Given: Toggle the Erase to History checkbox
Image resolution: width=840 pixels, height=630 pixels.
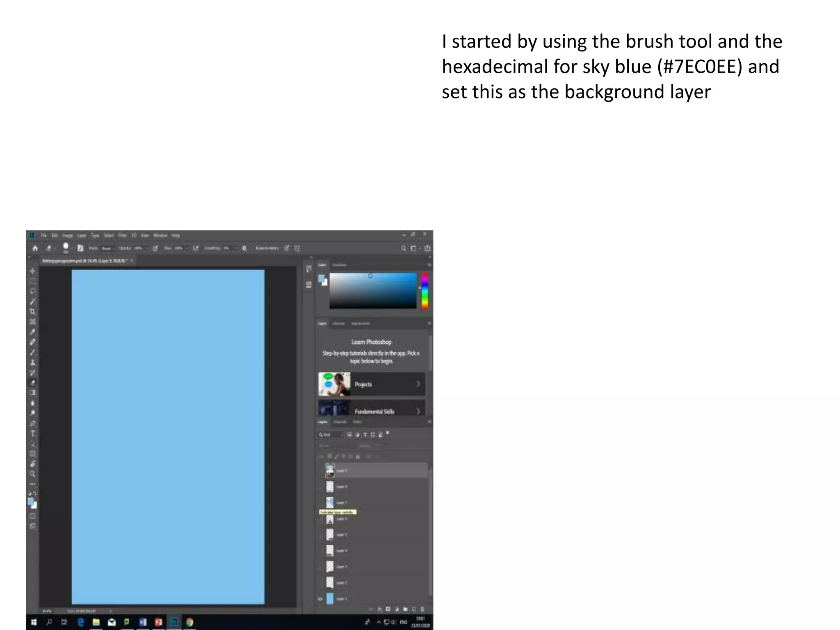Looking at the screenshot, I should 253,248.
